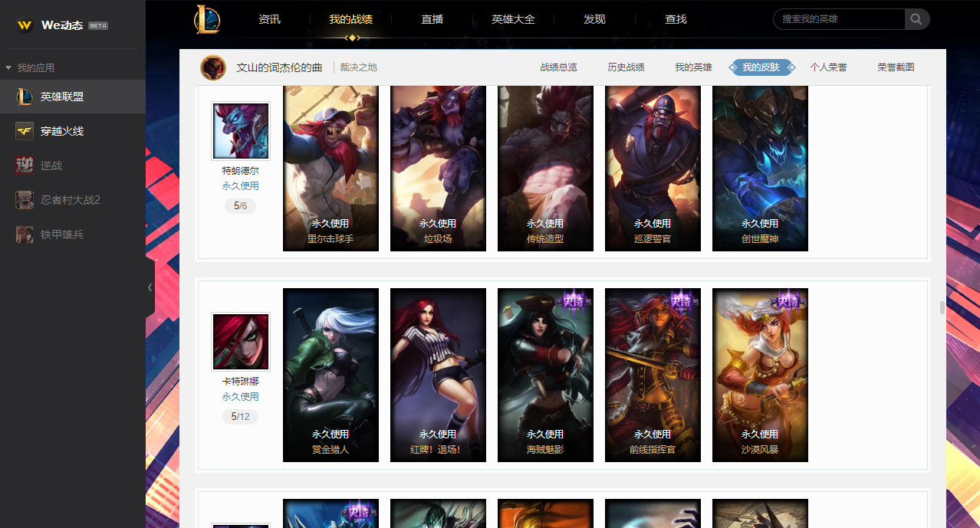Select the 逆战 game icon
Viewport: 980px width, 528px height.
25,165
